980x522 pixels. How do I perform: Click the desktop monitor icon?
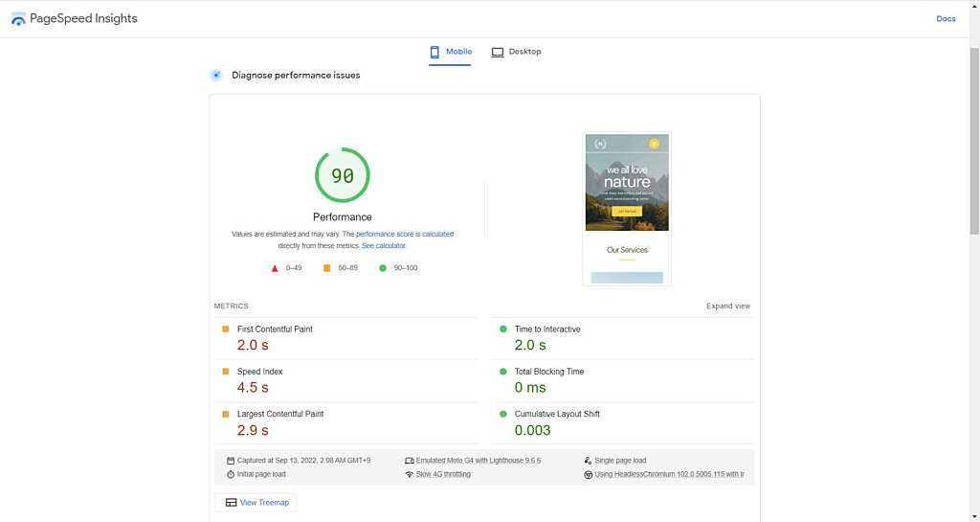[x=498, y=52]
